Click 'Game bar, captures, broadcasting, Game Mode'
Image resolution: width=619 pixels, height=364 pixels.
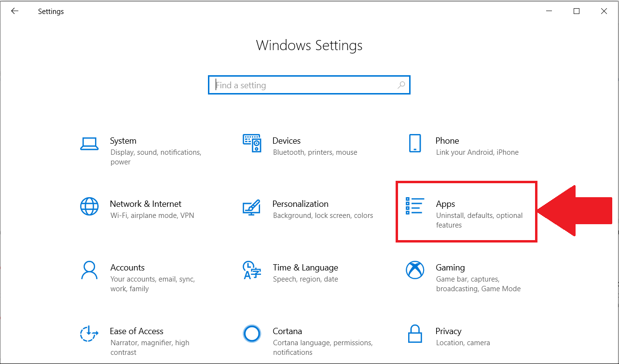tap(479, 284)
